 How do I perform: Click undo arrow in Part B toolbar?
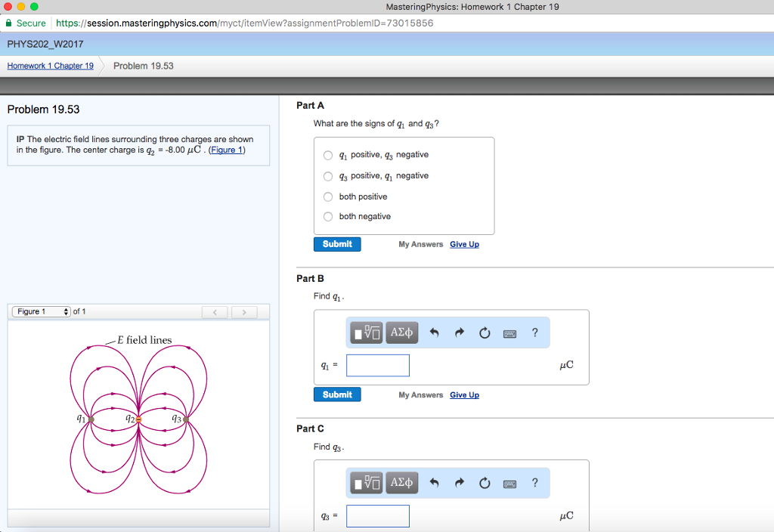(434, 332)
